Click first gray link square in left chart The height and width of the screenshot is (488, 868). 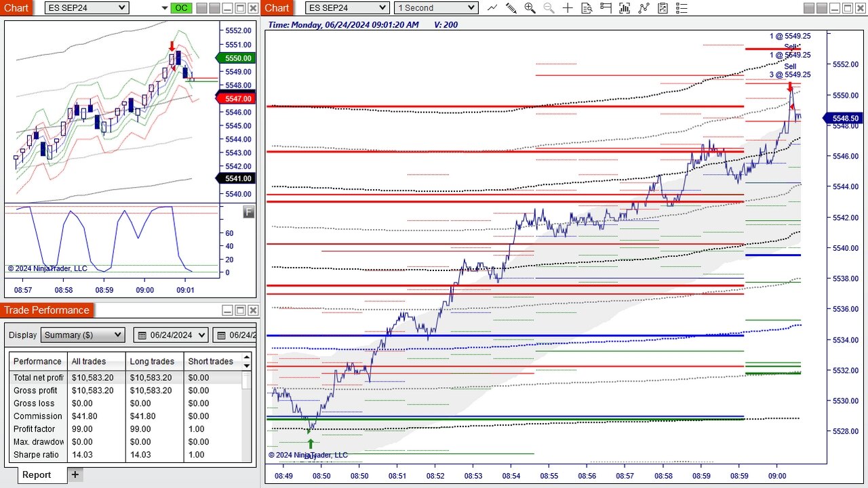pyautogui.click(x=201, y=8)
